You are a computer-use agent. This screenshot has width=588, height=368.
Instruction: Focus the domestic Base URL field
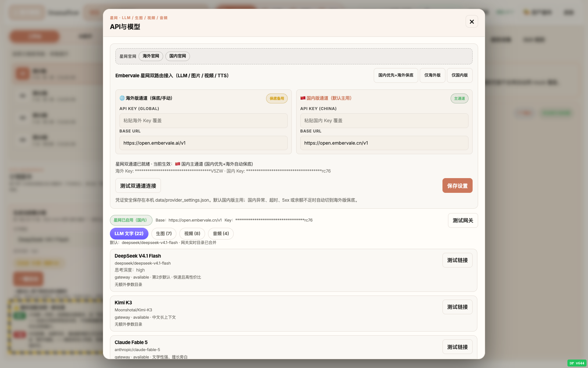click(x=384, y=143)
